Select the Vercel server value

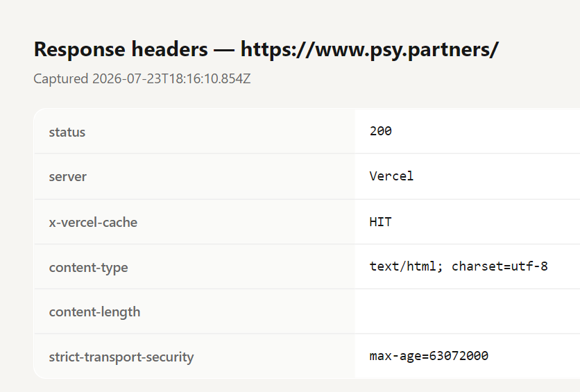pyautogui.click(x=391, y=176)
